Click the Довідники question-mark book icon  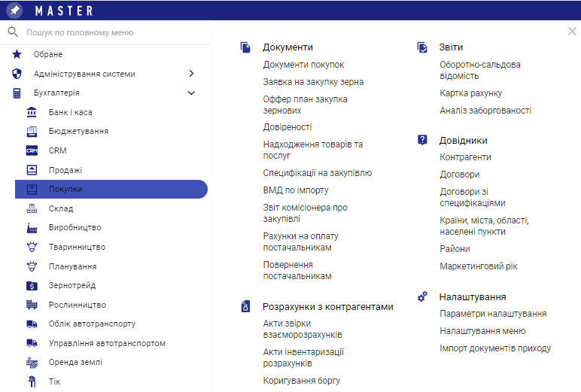[x=422, y=140]
